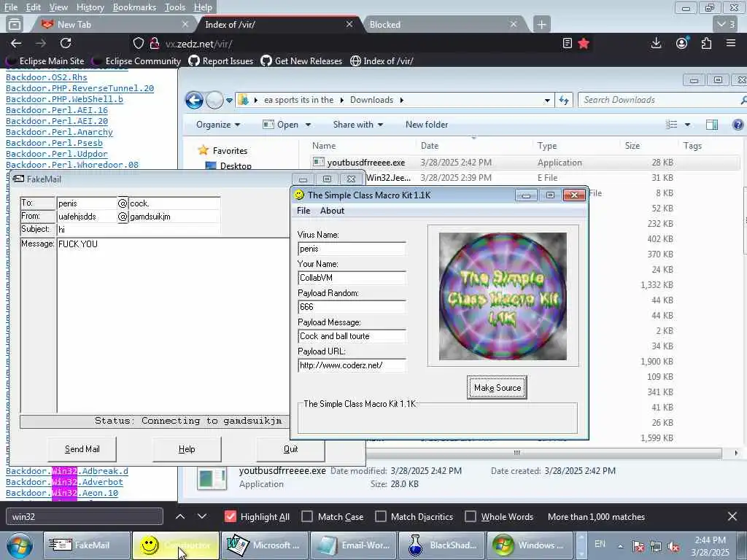Open Firefox downloads panel

[x=656, y=43]
